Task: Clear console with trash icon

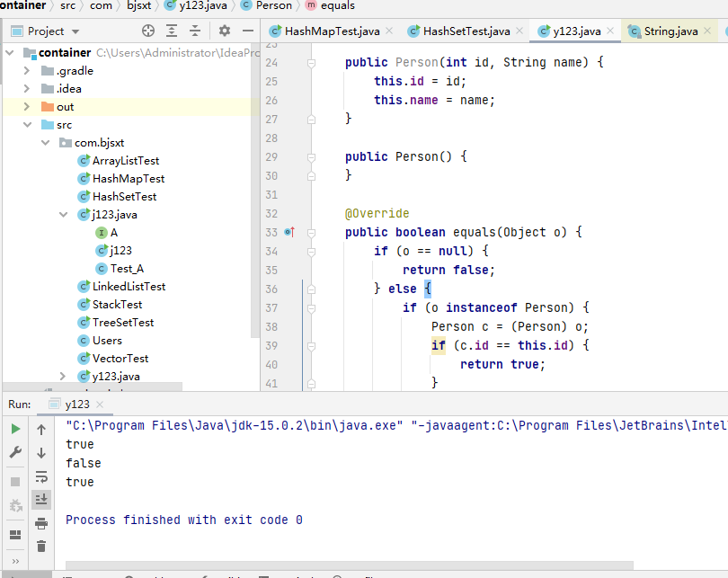Action: tap(41, 546)
